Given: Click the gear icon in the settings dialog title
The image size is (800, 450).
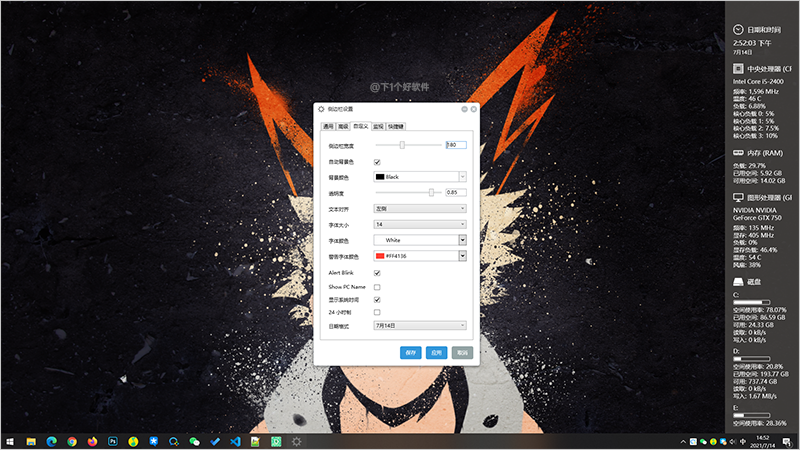Looking at the screenshot, I should (321, 109).
